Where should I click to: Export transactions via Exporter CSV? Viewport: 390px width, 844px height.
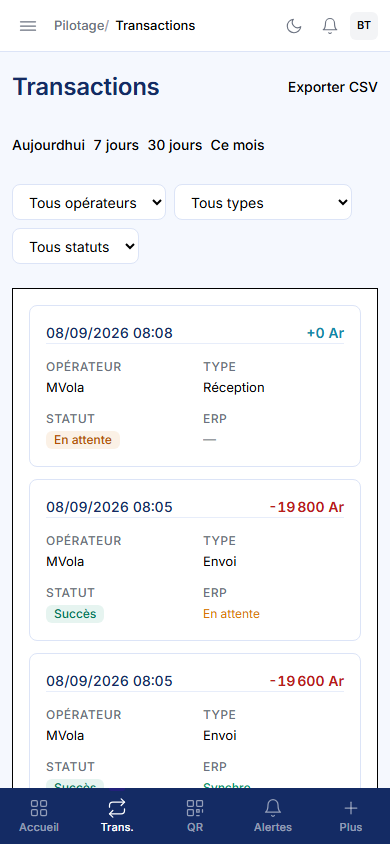click(333, 87)
